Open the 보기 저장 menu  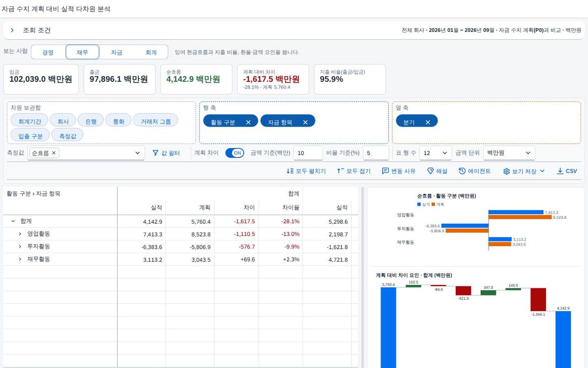(x=524, y=171)
